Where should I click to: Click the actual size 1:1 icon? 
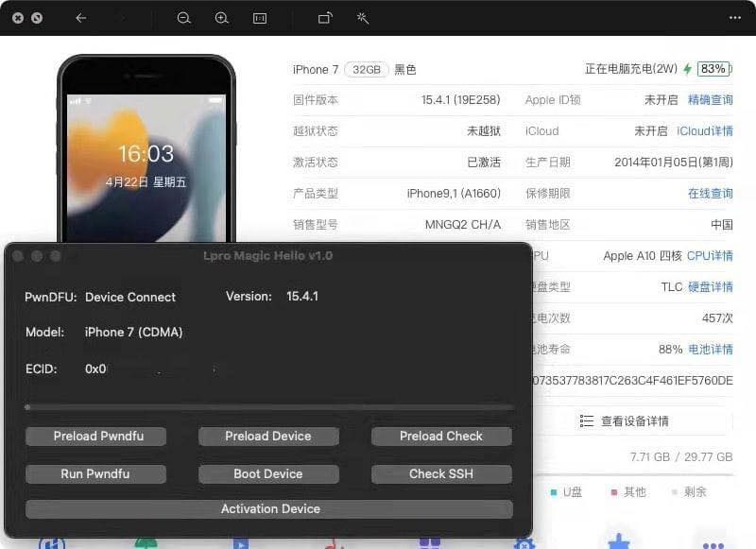coord(260,18)
